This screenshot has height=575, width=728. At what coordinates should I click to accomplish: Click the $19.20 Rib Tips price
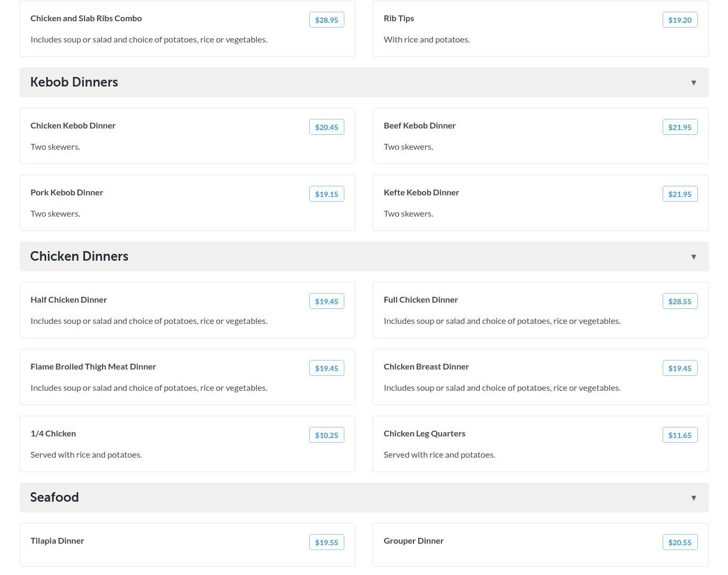[x=680, y=20]
